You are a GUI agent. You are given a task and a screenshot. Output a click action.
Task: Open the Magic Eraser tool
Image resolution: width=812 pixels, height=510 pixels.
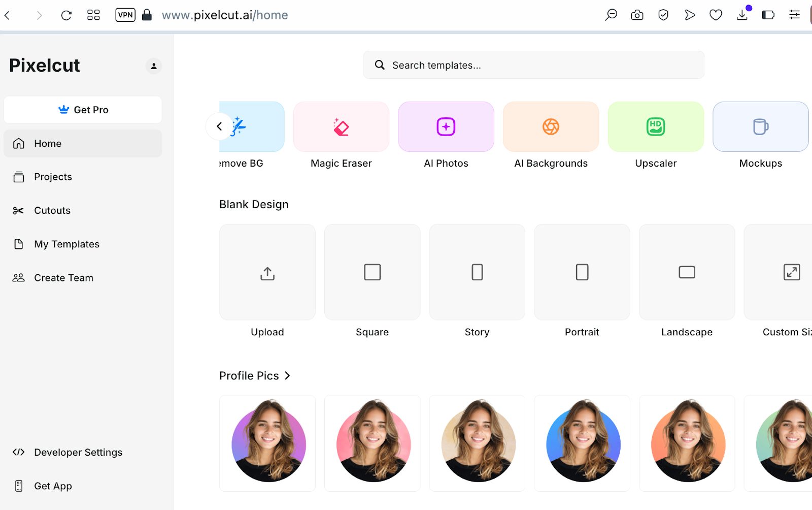tap(341, 126)
